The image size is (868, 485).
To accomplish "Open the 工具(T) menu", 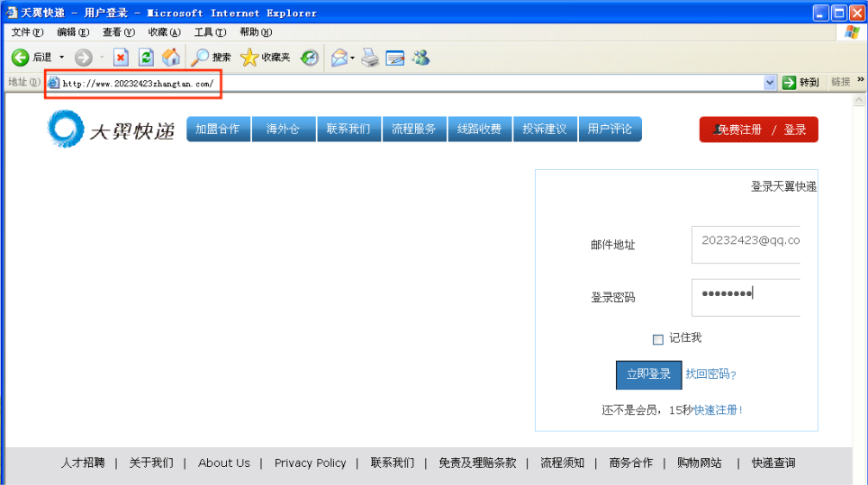I will [x=210, y=32].
